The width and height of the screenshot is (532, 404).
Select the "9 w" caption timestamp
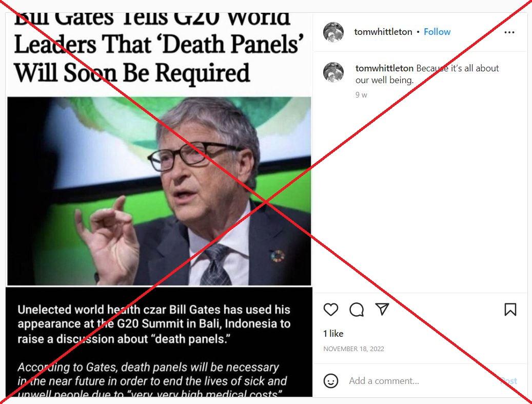coord(361,95)
